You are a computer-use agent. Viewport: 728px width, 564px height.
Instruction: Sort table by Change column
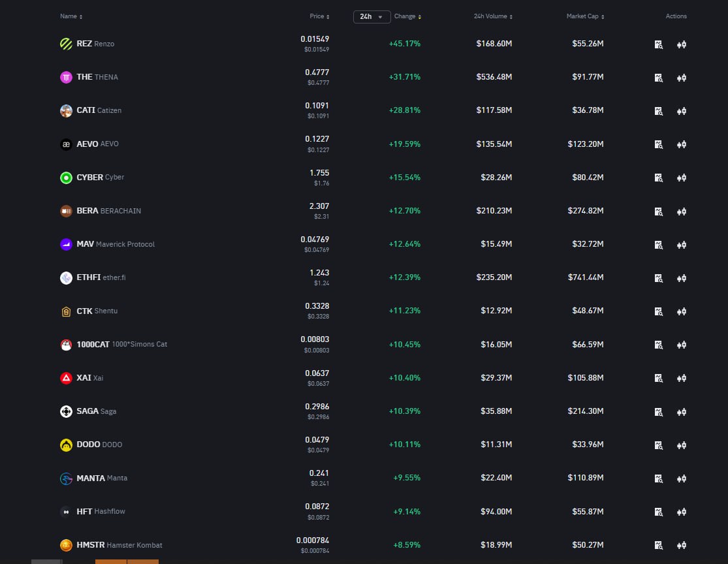(407, 16)
